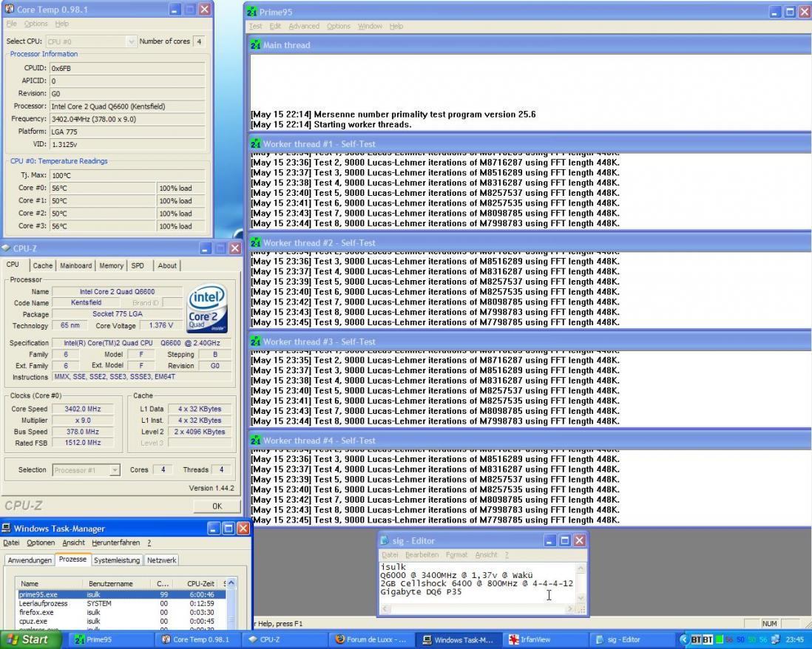Select the prime95.exe process row

coord(122,594)
